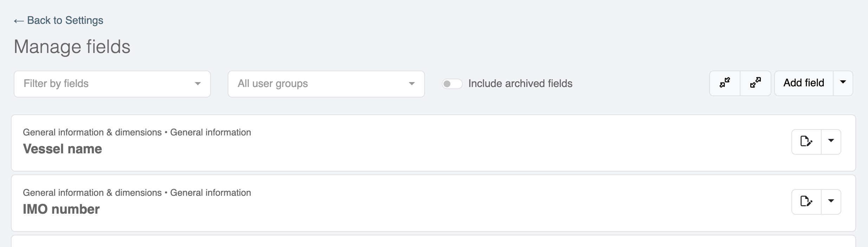Edit the Vessel name field
Image resolution: width=868 pixels, height=247 pixels.
pos(807,141)
